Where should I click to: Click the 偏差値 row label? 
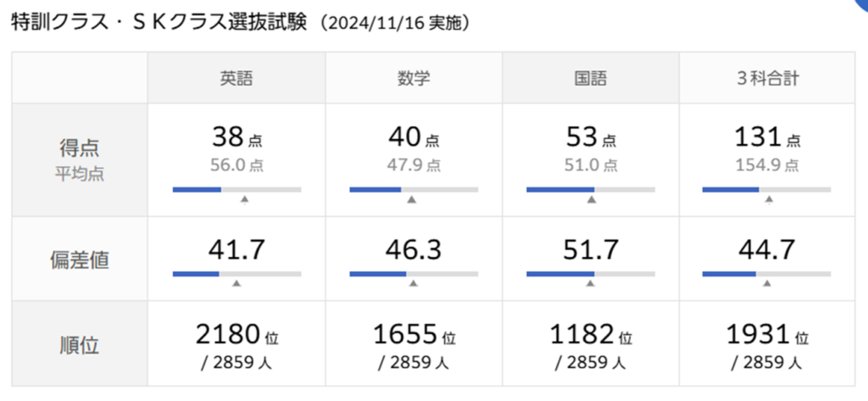click(80, 260)
